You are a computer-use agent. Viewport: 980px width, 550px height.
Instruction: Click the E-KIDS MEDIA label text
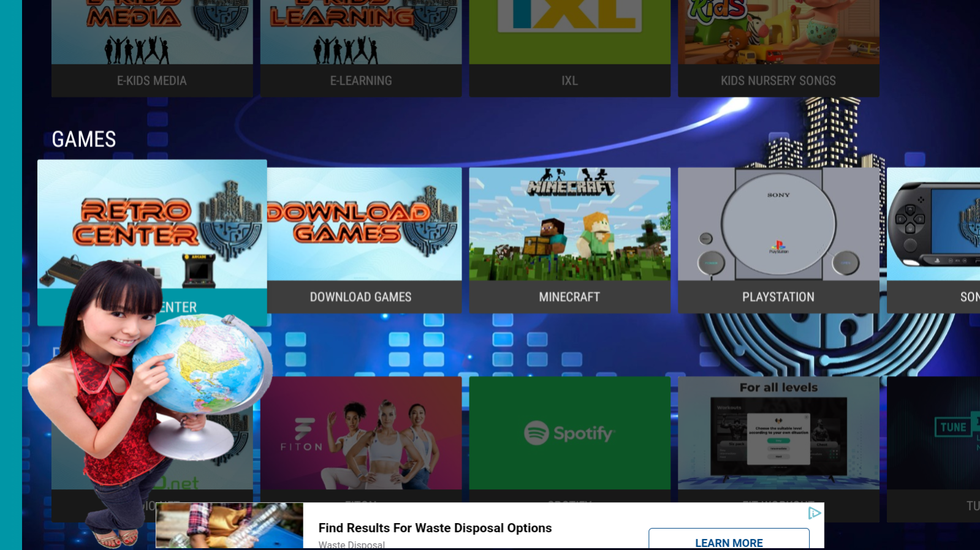pos(152,81)
